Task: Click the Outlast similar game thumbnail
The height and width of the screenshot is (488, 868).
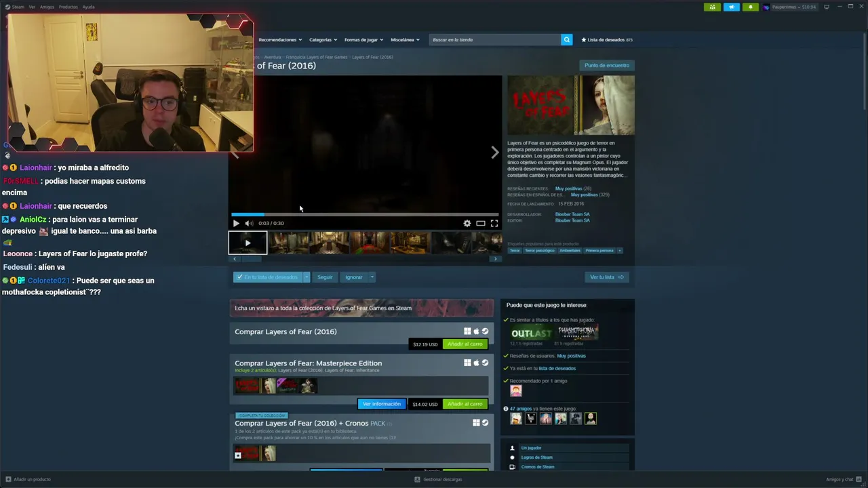Action: point(531,333)
